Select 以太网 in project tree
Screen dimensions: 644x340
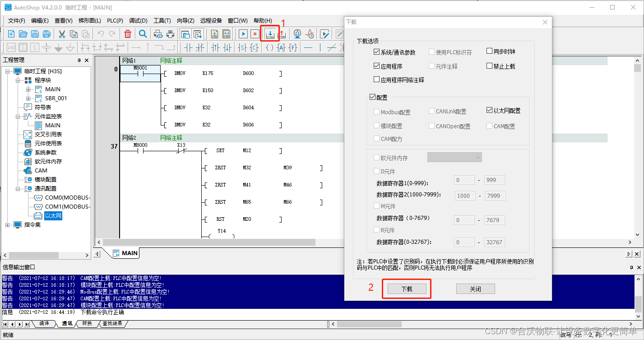pos(53,216)
